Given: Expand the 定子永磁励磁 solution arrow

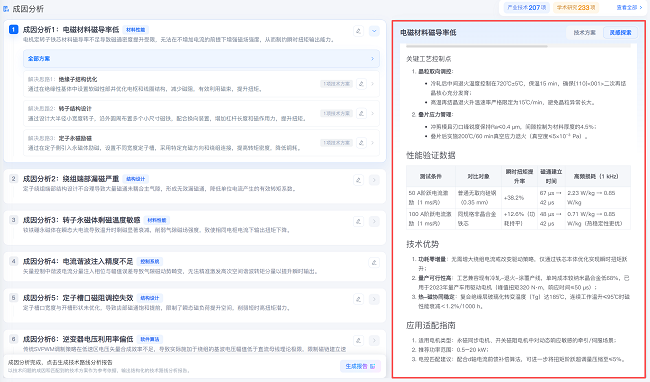Looking at the screenshot, I should (372, 143).
